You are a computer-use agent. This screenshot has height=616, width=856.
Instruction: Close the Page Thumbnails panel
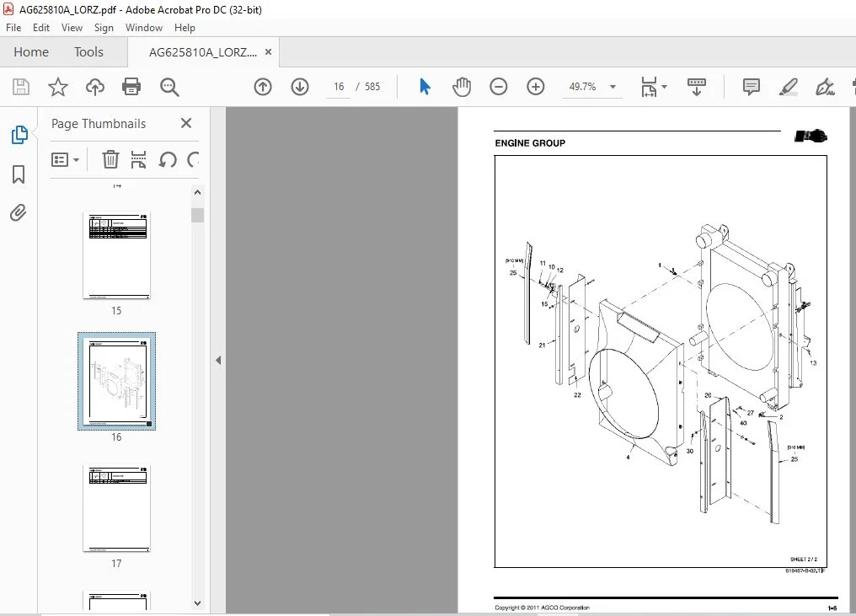coord(186,123)
